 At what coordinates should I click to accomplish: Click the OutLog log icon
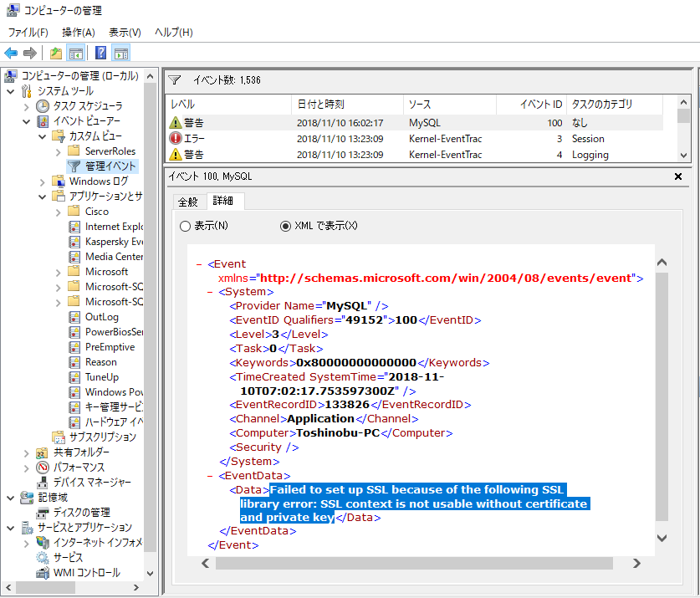tap(74, 317)
